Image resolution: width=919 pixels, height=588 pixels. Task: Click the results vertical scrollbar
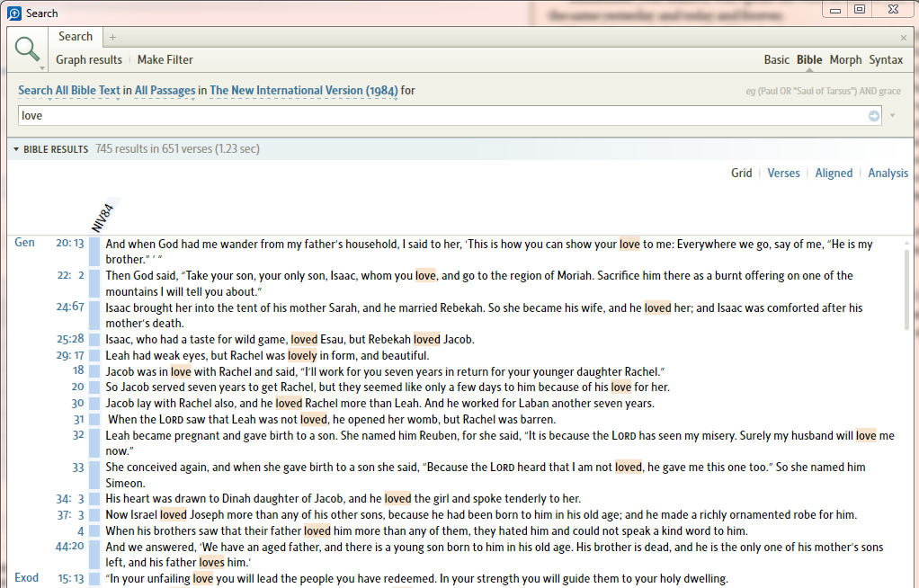point(906,290)
